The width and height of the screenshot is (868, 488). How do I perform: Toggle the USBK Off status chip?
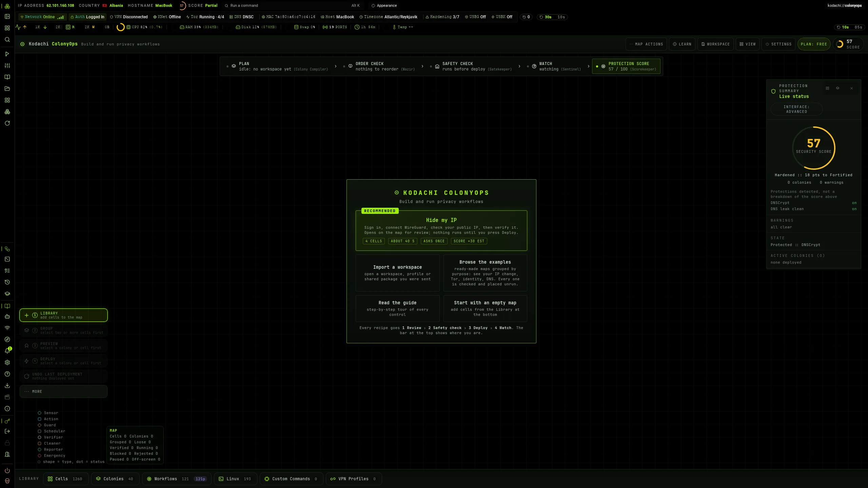click(x=502, y=17)
